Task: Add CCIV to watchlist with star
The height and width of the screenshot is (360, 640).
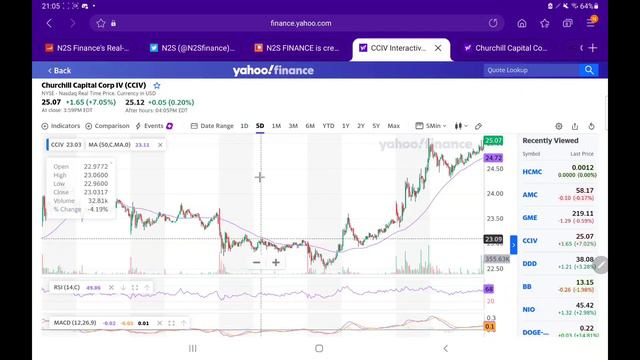Action: coord(157,86)
